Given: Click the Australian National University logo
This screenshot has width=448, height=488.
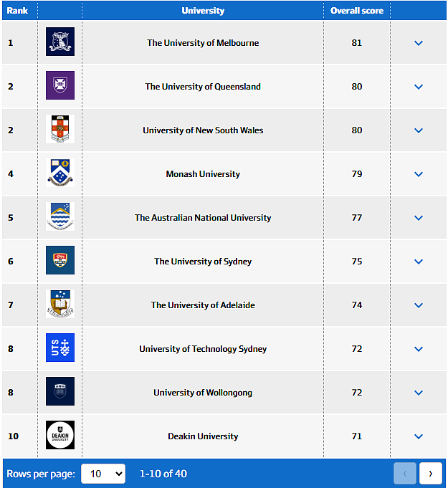Looking at the screenshot, I should [x=60, y=216].
